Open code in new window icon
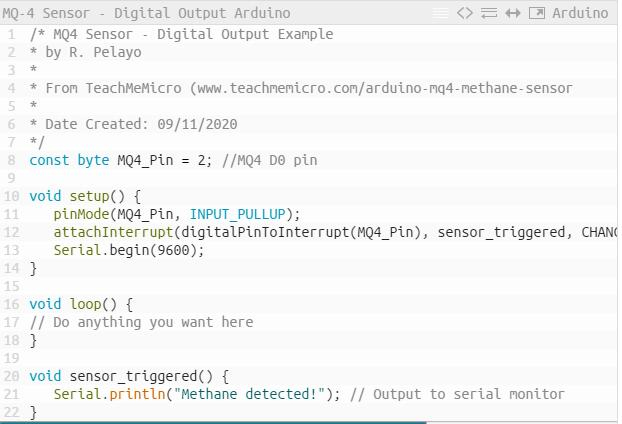This screenshot has height=424, width=622. pyautogui.click(x=537, y=13)
